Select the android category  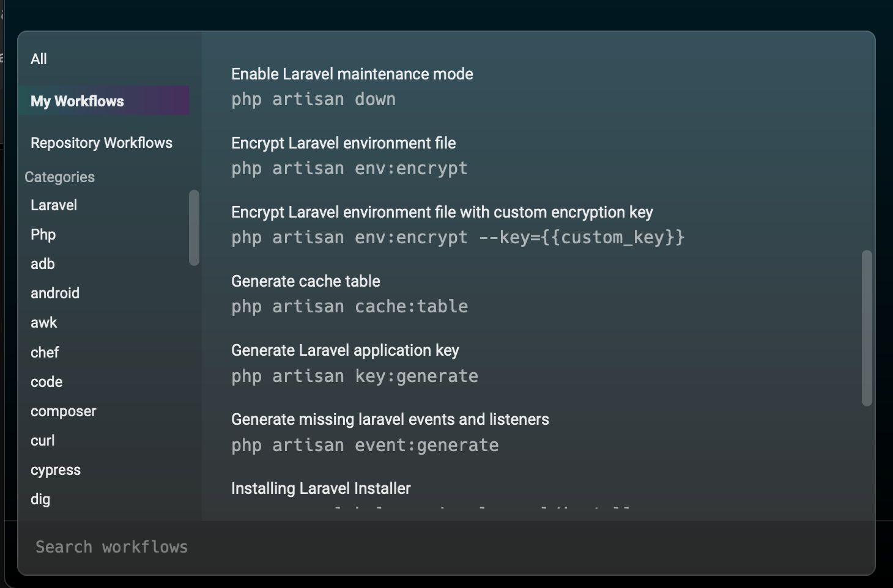click(55, 293)
